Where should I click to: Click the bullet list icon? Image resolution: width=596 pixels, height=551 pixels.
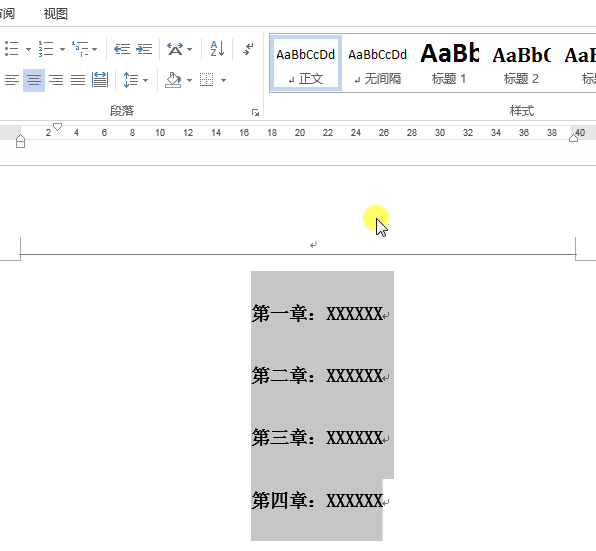tap(11, 49)
